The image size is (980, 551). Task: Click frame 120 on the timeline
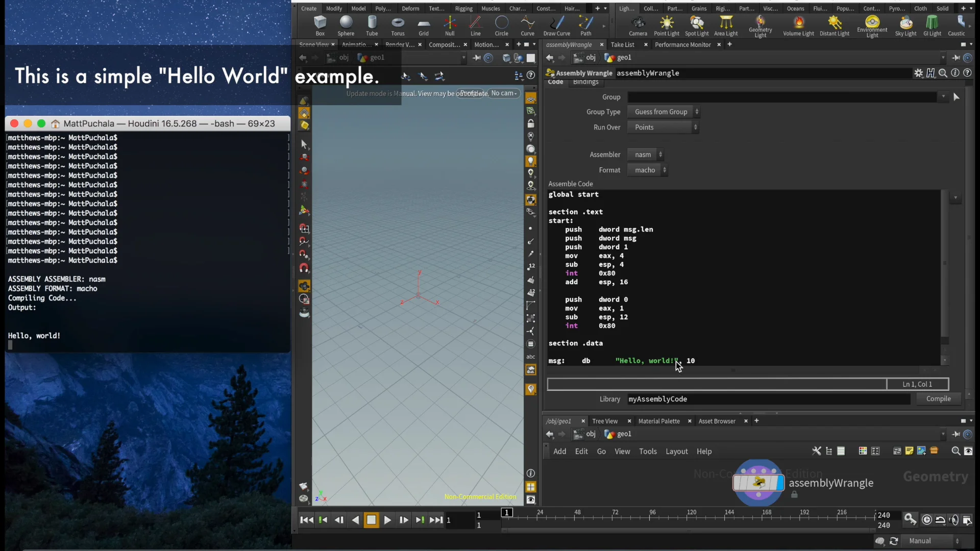692,512
